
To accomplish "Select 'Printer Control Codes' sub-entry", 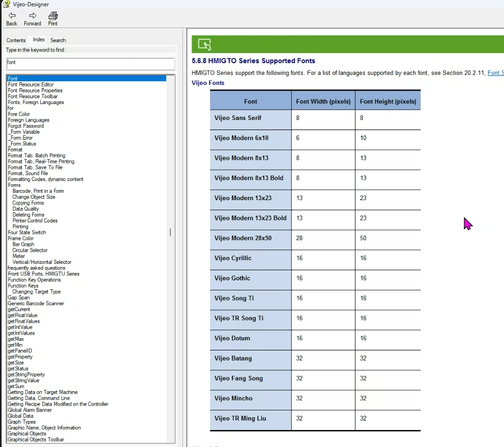I will tap(35, 221).
